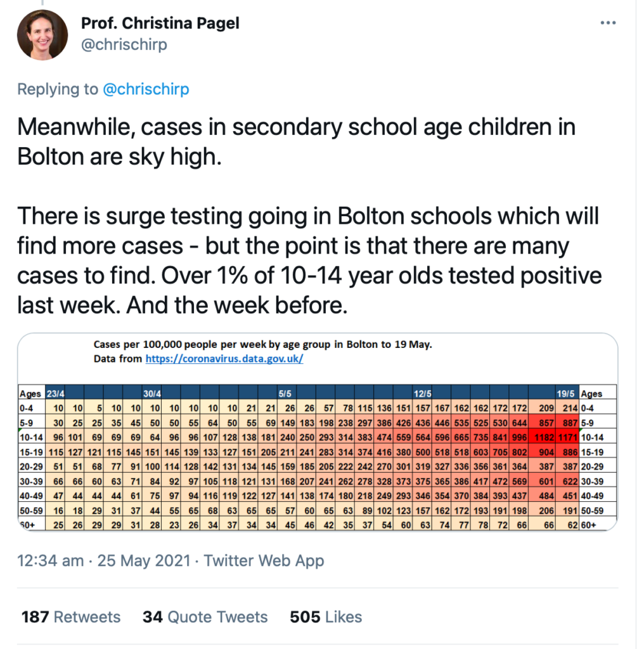644x649 pixels.
Task: View the 34 Quote Tweets list
Action: (205, 617)
